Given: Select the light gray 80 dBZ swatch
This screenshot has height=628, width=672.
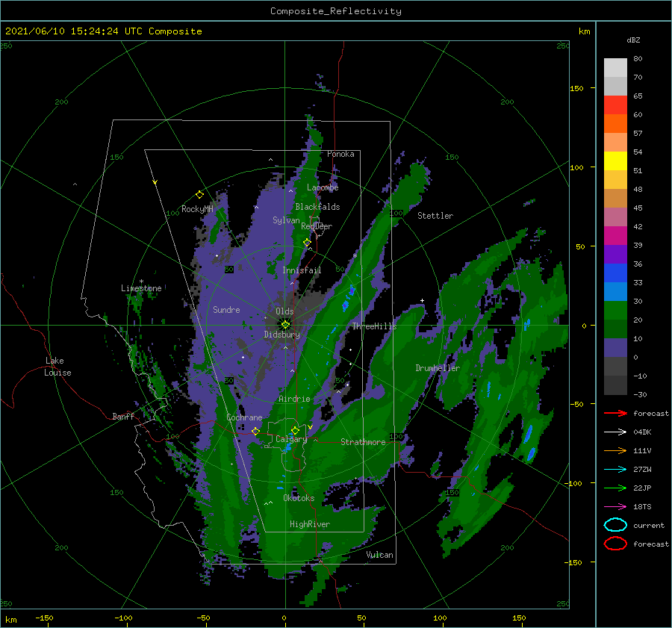Looking at the screenshot, I should [x=615, y=68].
